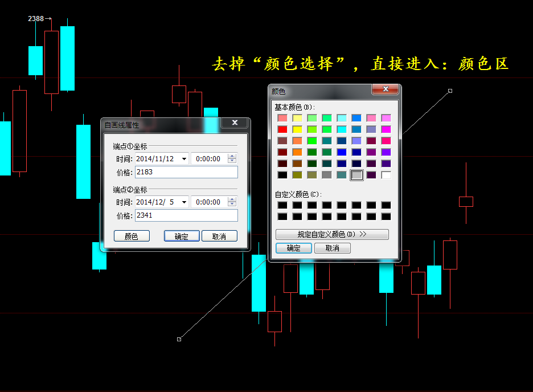Pick the pure red basic color swatch
The width and height of the screenshot is (533, 392).
(282, 129)
